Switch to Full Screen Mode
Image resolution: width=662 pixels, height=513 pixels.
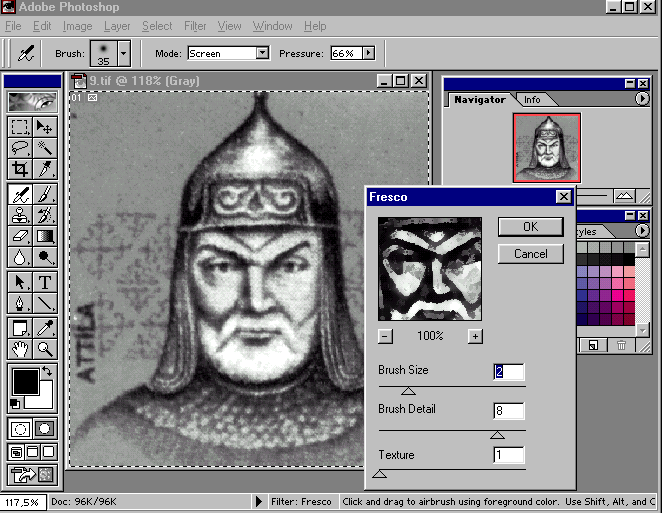coord(49,453)
